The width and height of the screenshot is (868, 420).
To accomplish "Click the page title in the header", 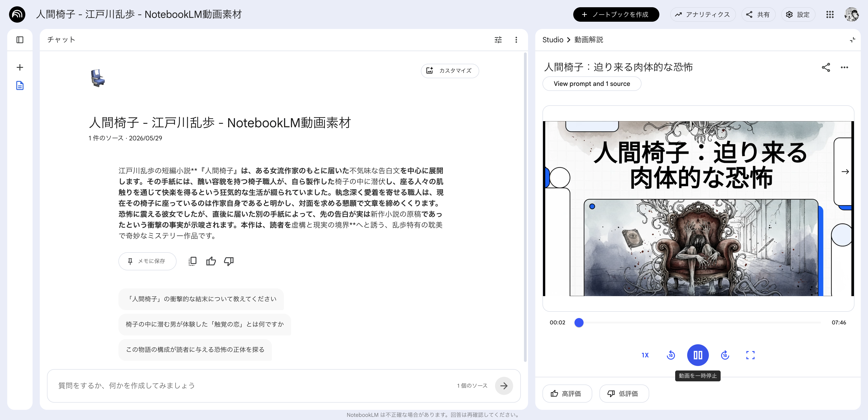I will (139, 14).
